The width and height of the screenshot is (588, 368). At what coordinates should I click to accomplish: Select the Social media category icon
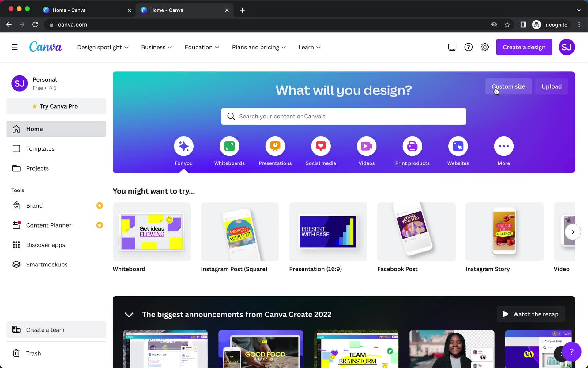pyautogui.click(x=321, y=146)
